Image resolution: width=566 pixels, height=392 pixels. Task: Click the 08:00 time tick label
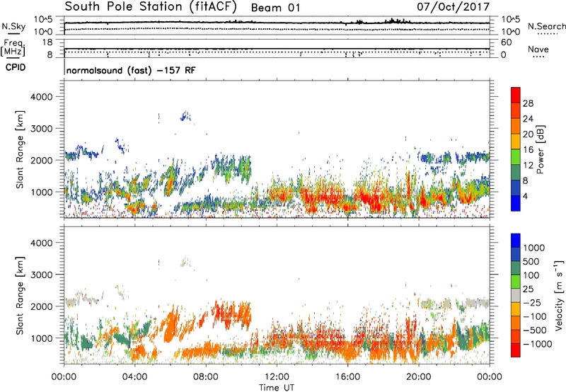[x=206, y=377]
